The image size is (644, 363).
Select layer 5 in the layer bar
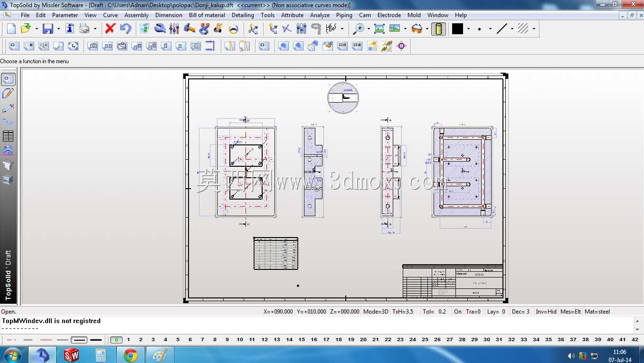click(178, 340)
